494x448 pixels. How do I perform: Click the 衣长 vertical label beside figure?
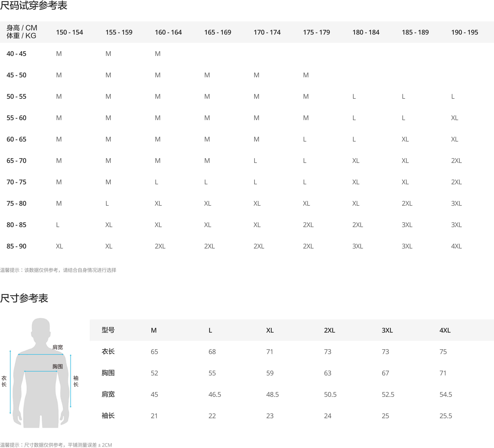(x=4, y=381)
